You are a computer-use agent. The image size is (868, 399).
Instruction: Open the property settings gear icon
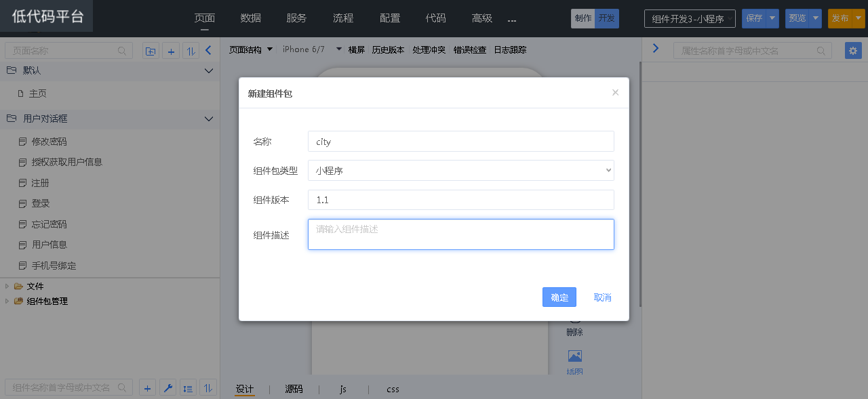coord(852,51)
